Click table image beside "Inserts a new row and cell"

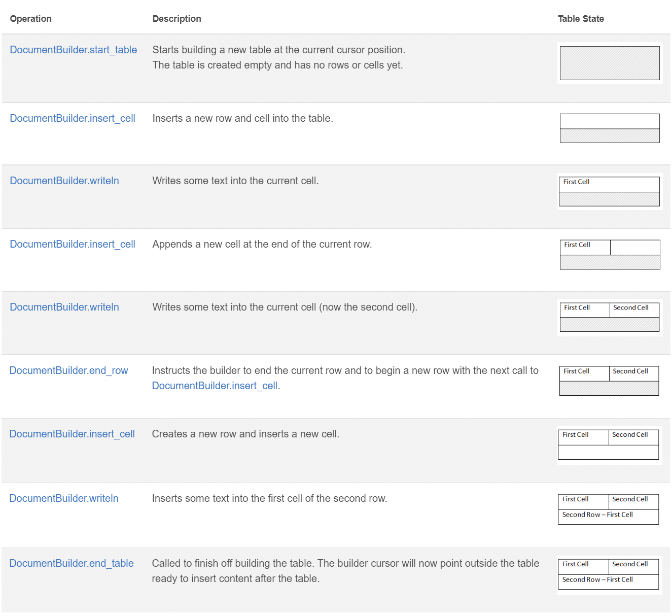point(610,128)
